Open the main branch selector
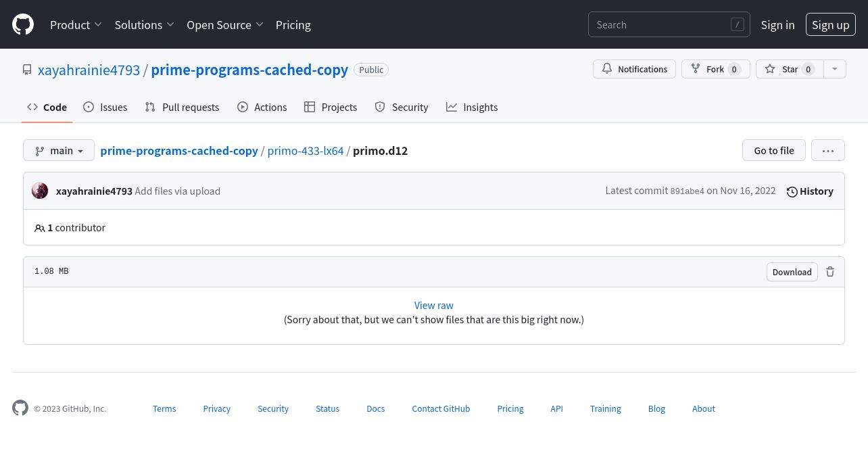The height and width of the screenshot is (449, 868). pos(59,151)
